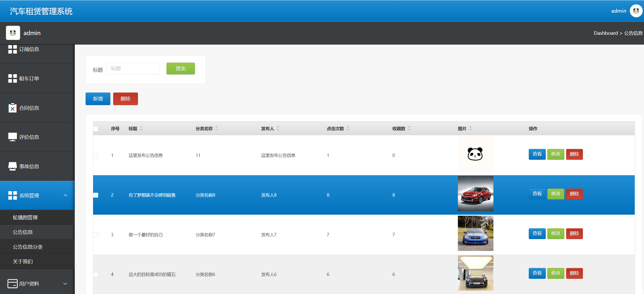Select the 用户资料 sidebar icon
The width and height of the screenshot is (644, 294).
point(13,284)
